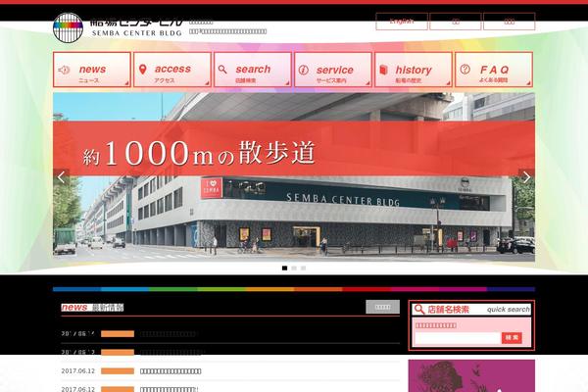The width and height of the screenshot is (588, 392).
Task: Open the news menu tile
Action: (92, 70)
